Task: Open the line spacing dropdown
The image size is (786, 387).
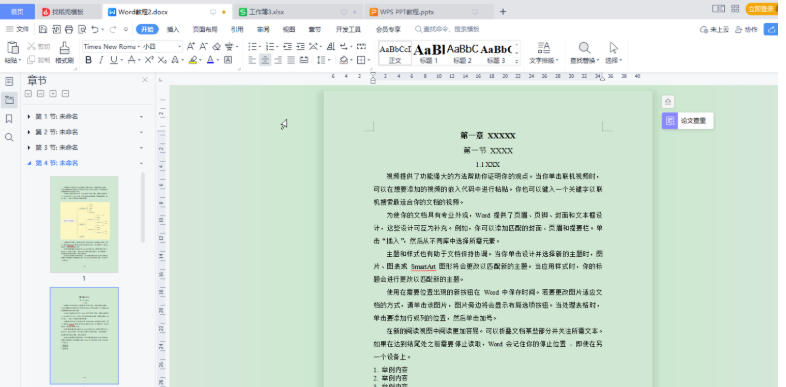Action: coord(329,60)
